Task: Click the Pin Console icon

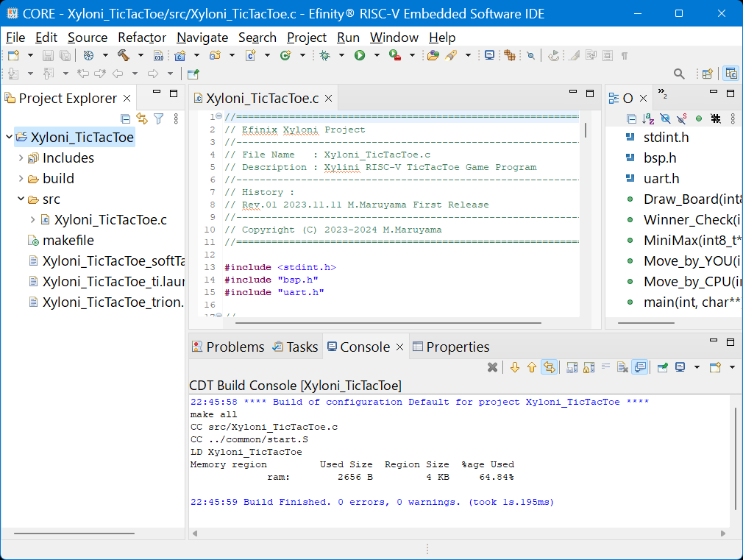Action: point(662,367)
